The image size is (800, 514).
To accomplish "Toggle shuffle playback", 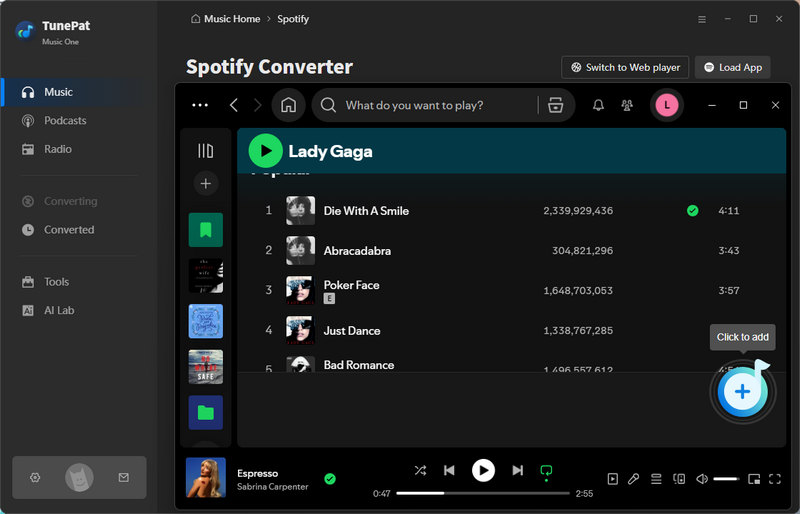I will click(420, 470).
